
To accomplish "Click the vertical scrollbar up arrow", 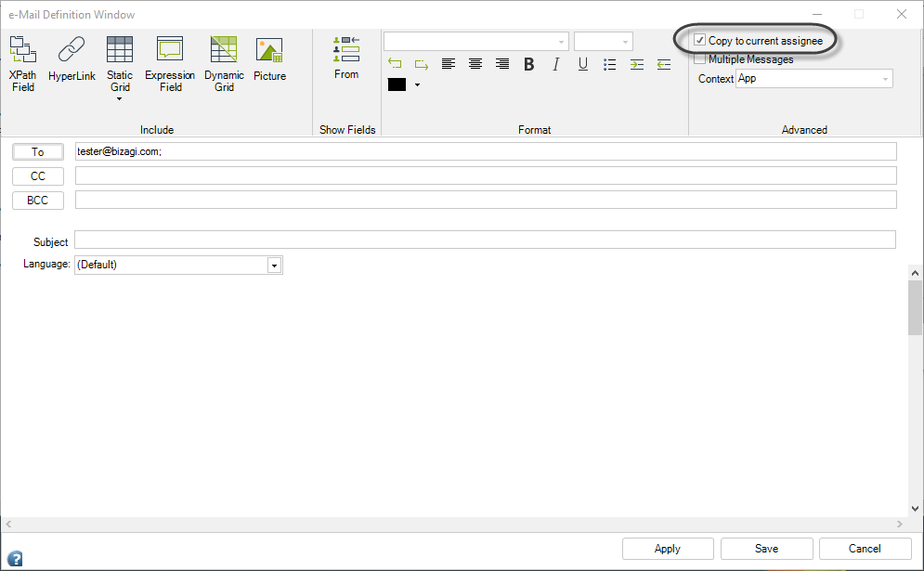I will click(915, 273).
